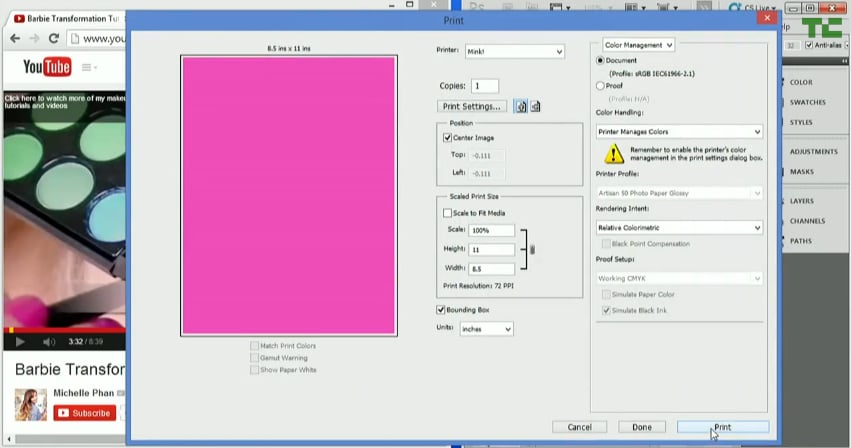Click the link-dimensions chain icon
This screenshot has width=851, height=448.
532,249
